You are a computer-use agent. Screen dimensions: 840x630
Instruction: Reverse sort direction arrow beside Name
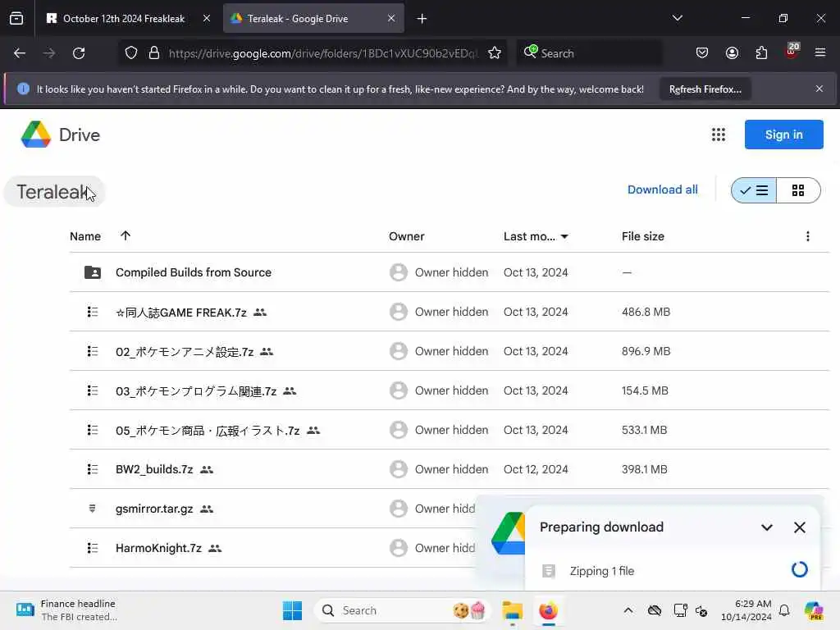click(126, 235)
